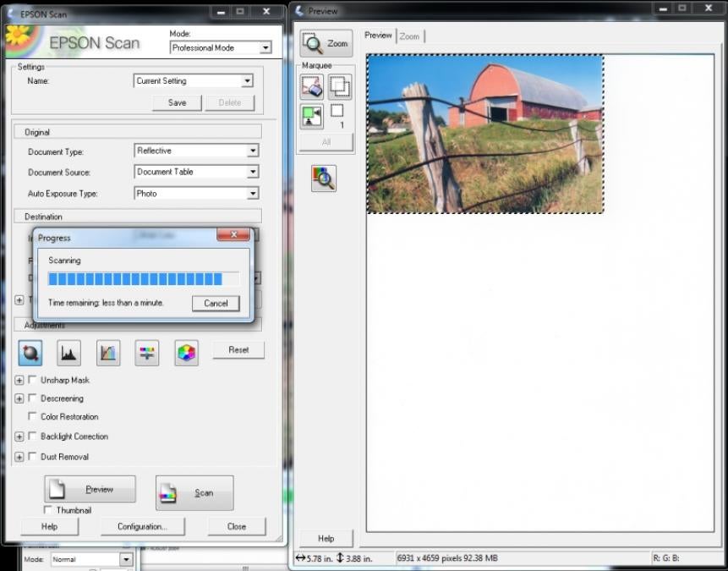Expand the Dust Removal options
The image size is (728, 571).
coord(19,457)
